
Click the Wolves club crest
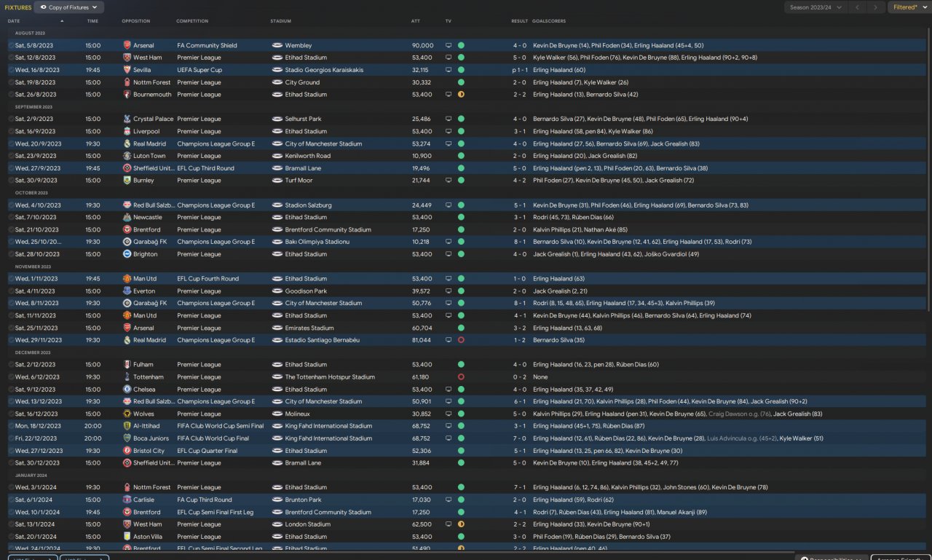(127, 414)
